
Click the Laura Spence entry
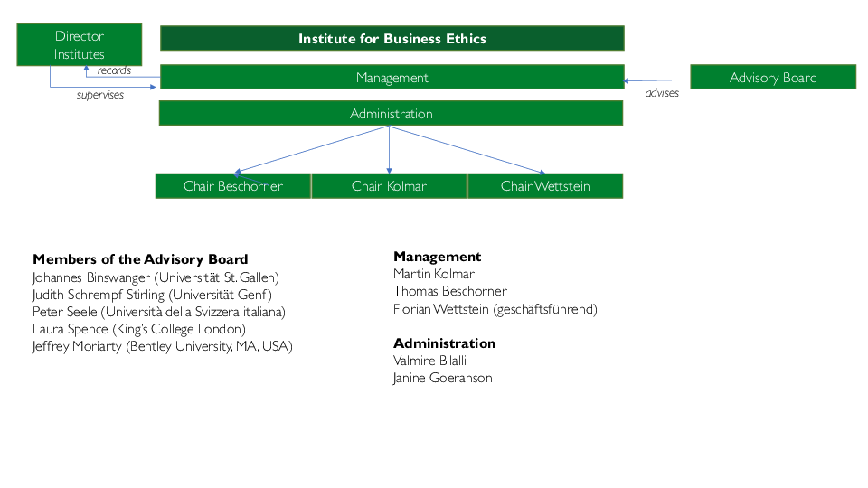pos(139,329)
